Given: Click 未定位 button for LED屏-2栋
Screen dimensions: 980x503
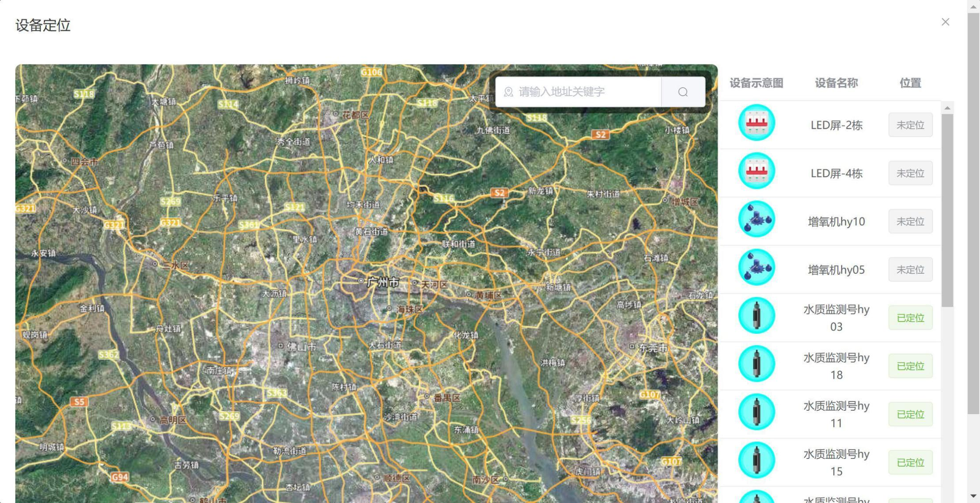Looking at the screenshot, I should pyautogui.click(x=910, y=125).
